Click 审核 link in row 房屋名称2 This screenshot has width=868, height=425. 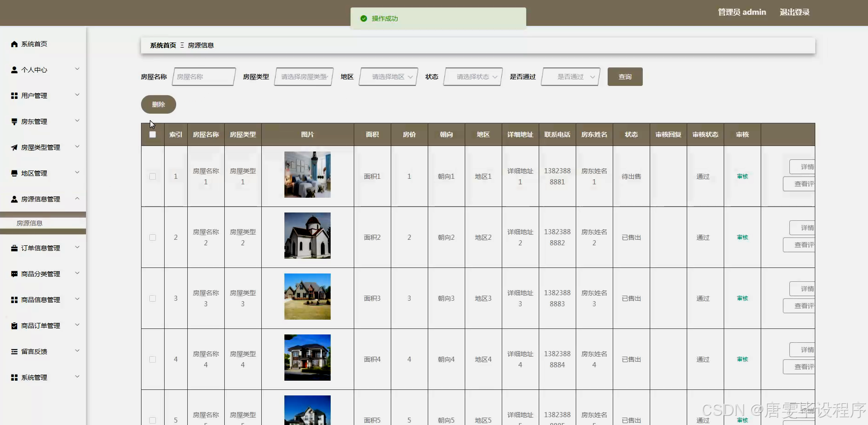[x=742, y=237]
